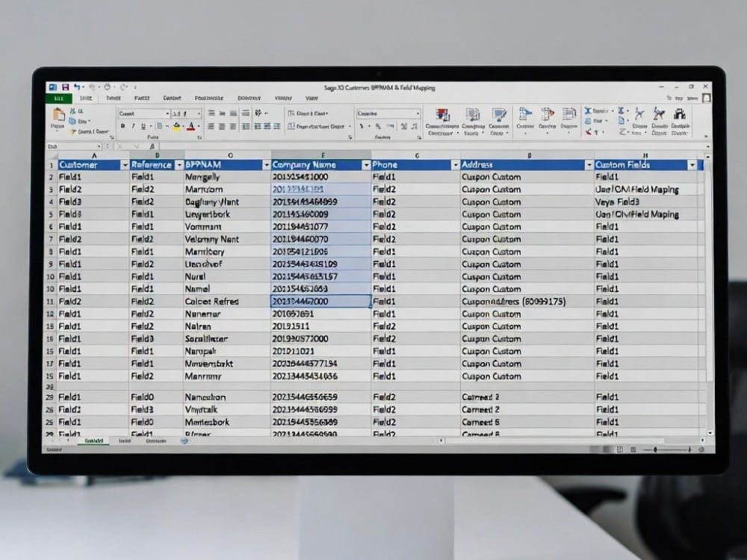Click the Find & Select binoculars icon
Screen dimensions: 747x560
[680, 113]
